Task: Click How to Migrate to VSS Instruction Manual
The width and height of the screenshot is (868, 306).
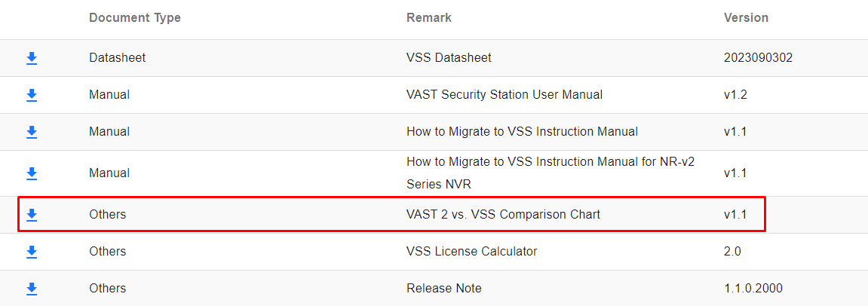Action: (522, 132)
